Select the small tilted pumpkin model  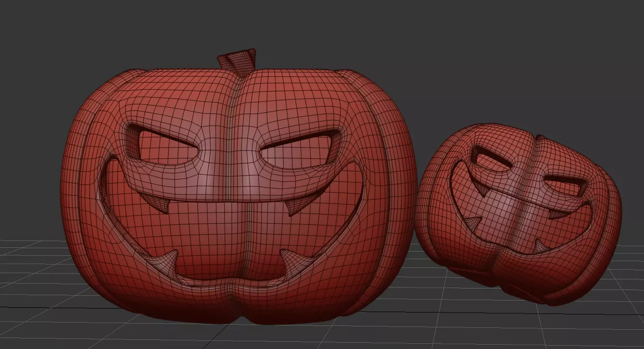[x=519, y=214]
